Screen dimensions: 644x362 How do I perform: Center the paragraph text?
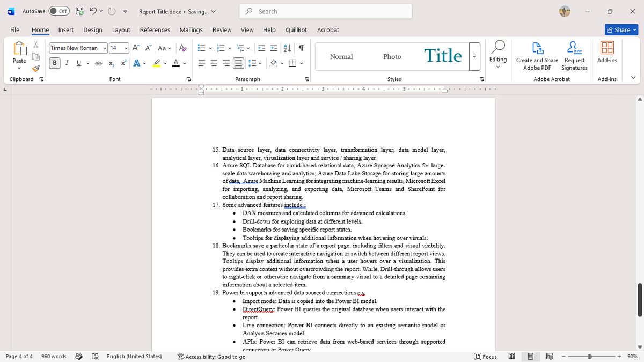click(x=214, y=63)
